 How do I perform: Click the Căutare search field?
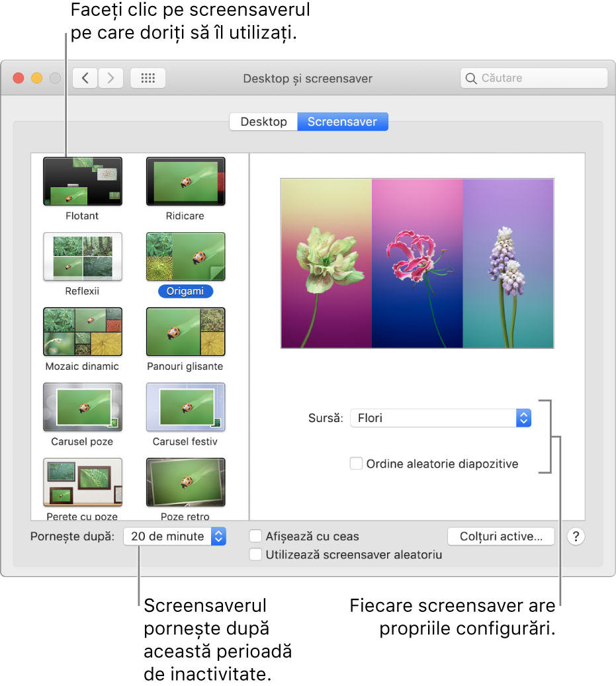(533, 78)
